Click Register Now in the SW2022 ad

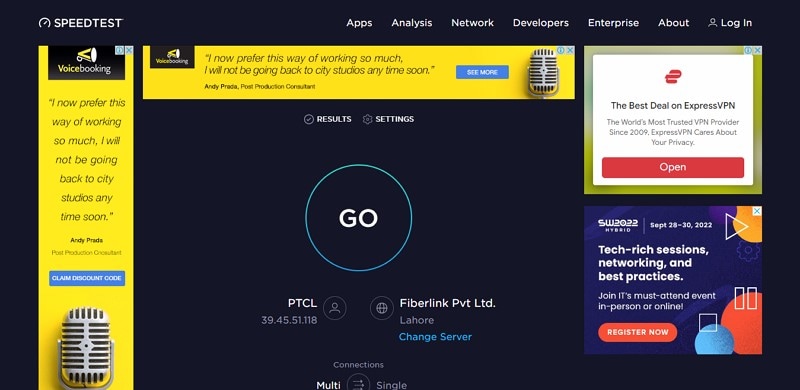[x=638, y=332]
